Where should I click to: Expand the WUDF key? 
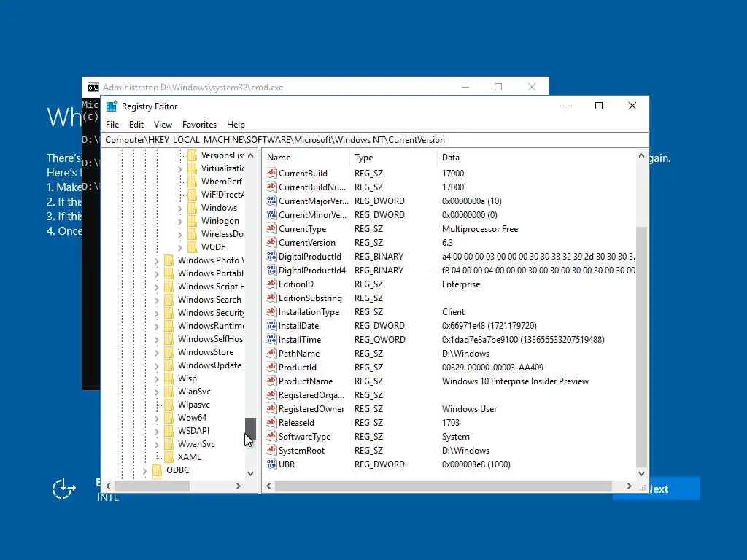click(179, 248)
